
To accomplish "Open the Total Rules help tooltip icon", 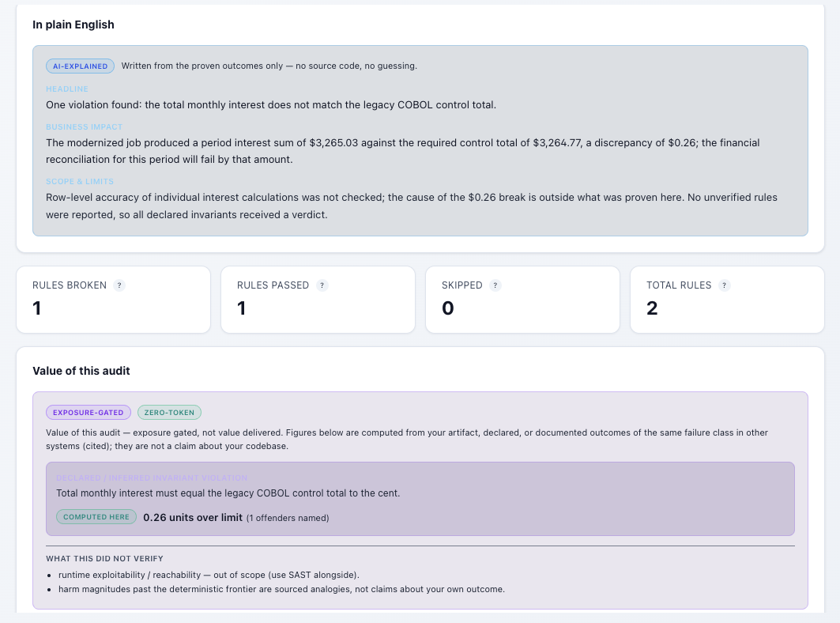I will (x=725, y=285).
